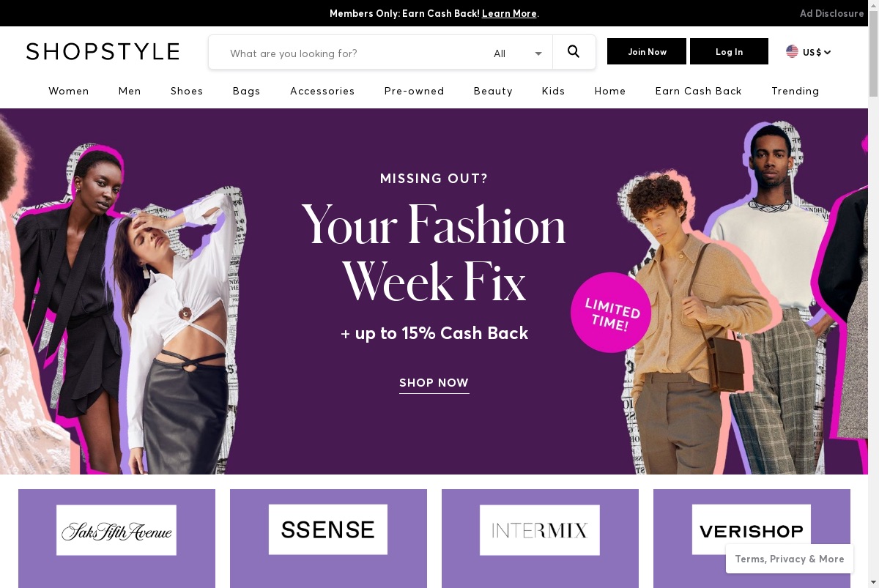Click the Log In button
This screenshot has height=588, width=879.
[x=729, y=51]
